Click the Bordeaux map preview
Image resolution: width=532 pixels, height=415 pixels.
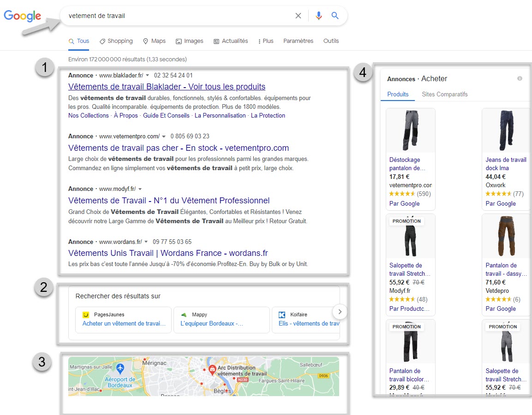[203, 376]
